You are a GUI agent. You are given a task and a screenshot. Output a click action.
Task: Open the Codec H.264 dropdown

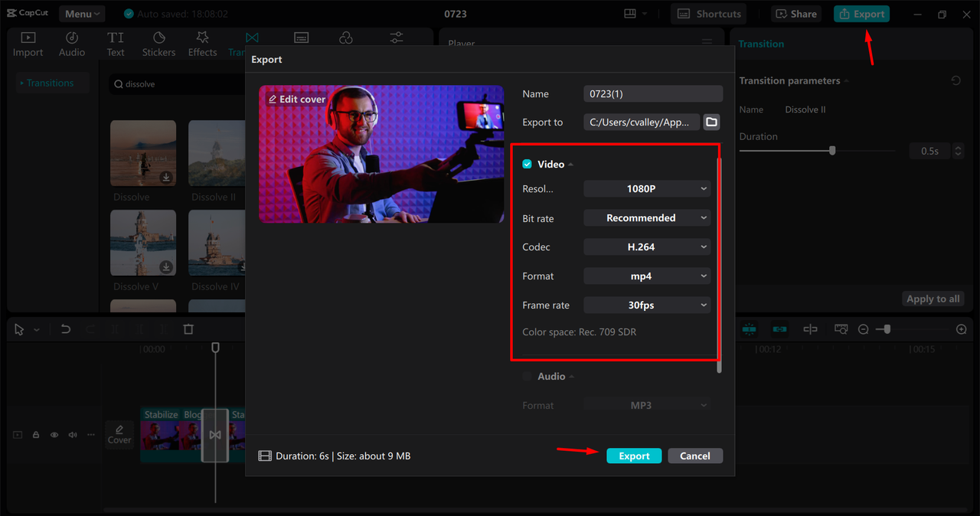tap(647, 247)
